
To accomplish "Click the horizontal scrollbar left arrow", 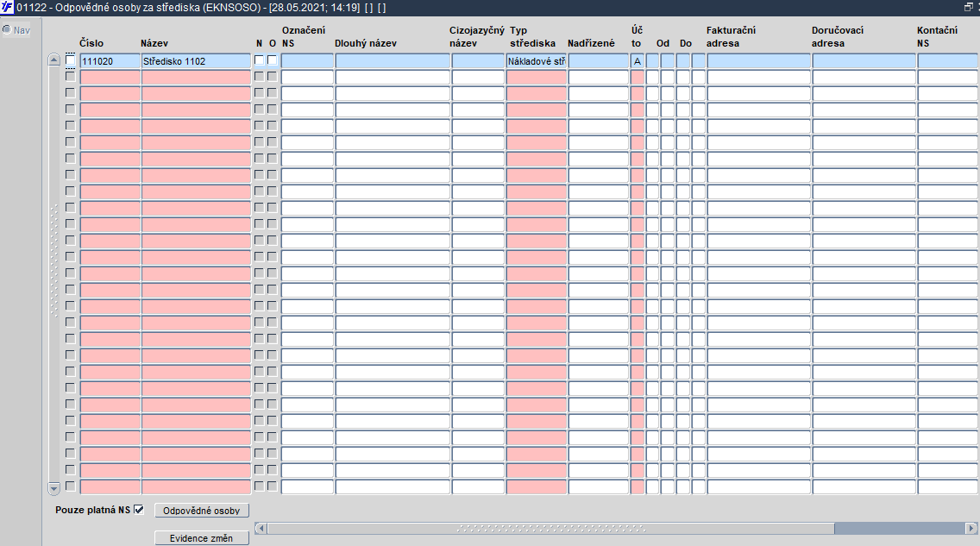I will (x=261, y=528).
